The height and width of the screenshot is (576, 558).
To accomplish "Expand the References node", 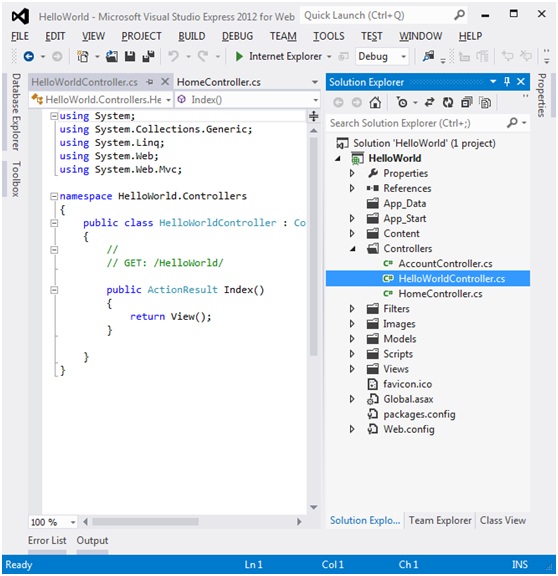I will (352, 188).
